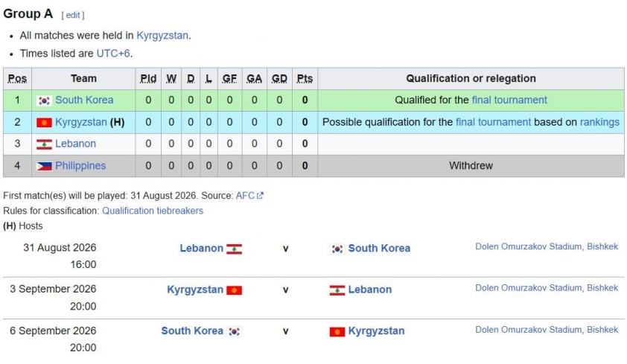Open Dolen Omurzakov Stadium link for 6 September
Viewport: 627px width, 364px height.
pos(547,330)
